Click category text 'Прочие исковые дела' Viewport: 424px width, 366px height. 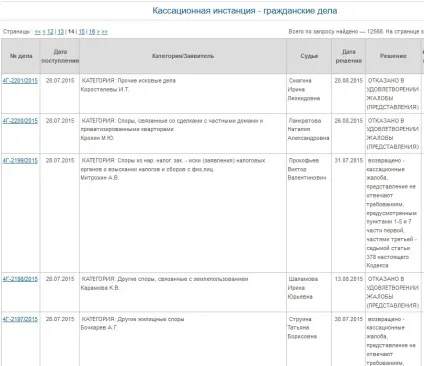(x=146, y=81)
